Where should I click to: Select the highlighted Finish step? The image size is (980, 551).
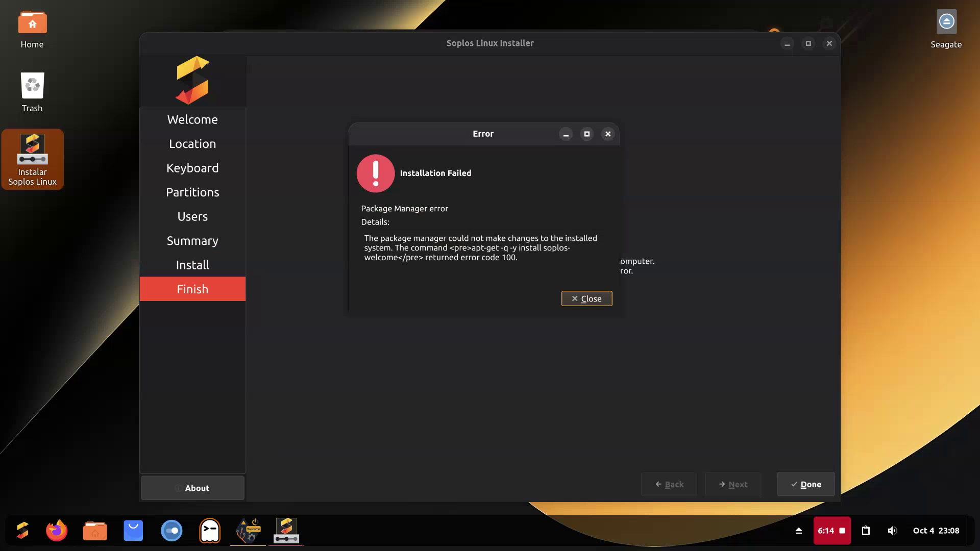tap(192, 289)
